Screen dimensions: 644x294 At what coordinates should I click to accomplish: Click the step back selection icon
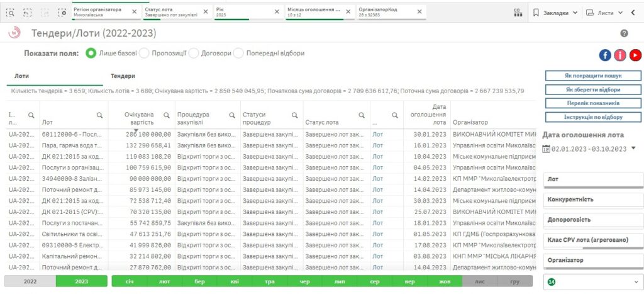pyautogui.click(x=27, y=13)
